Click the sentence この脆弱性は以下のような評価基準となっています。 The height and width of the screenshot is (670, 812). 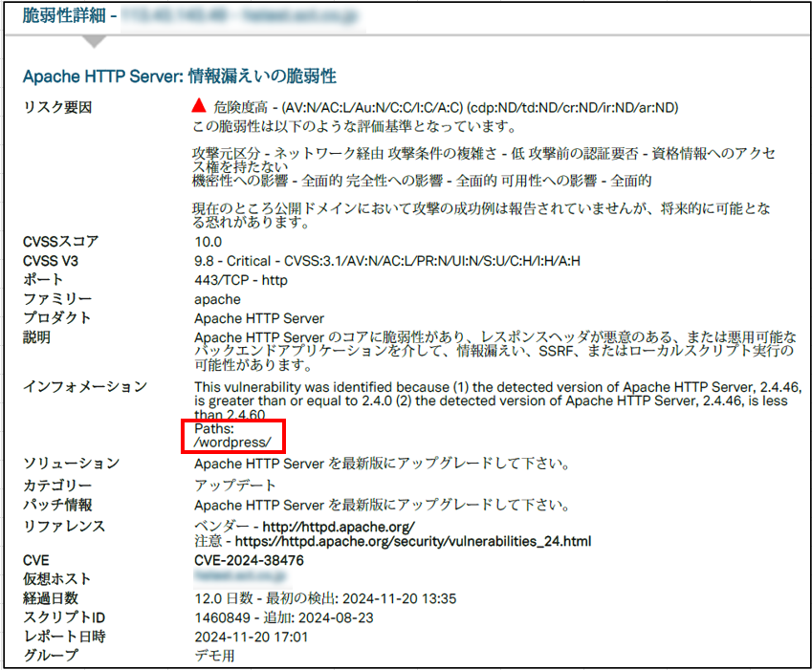pos(354,127)
